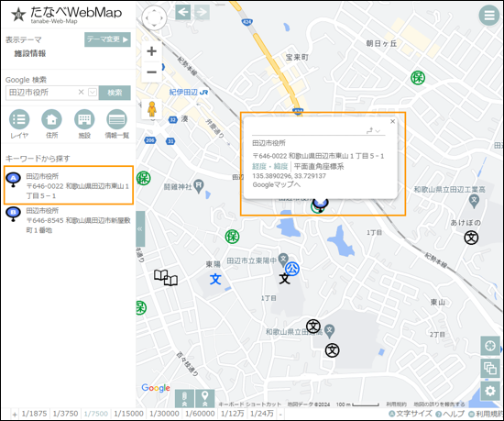Image resolution: width=504 pixels, height=421 pixels.
Task: Click the 和歌山県立田辺工業高 school pin
Action: pos(475,202)
